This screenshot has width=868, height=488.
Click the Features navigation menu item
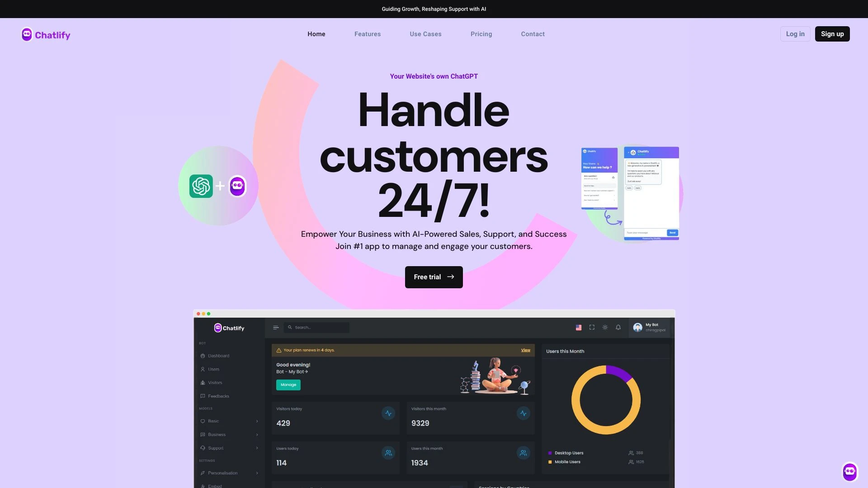(368, 34)
